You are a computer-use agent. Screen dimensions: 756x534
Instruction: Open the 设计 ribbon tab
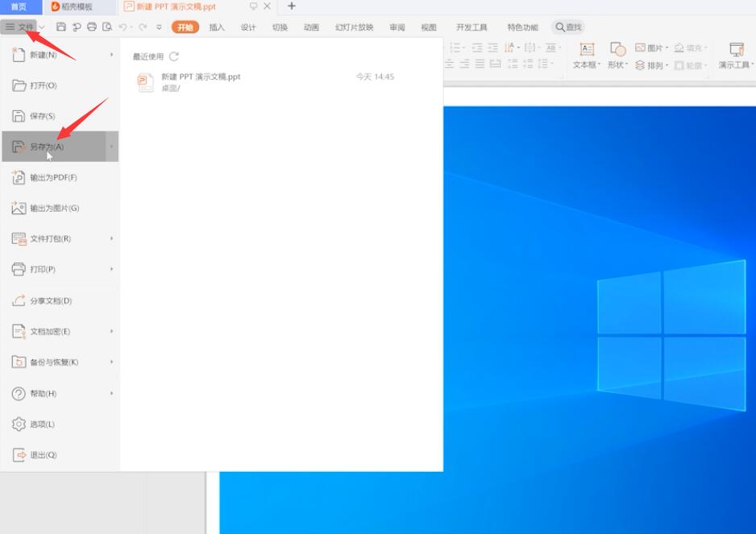coord(248,27)
